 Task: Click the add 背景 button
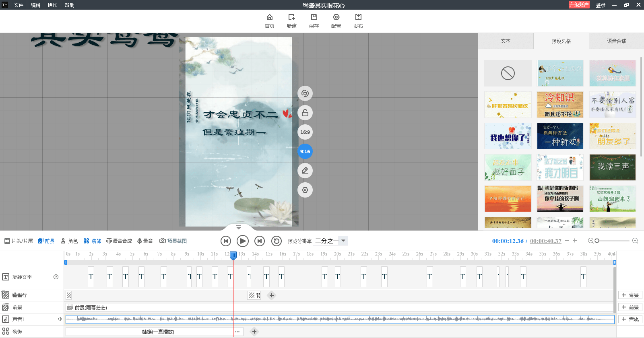[x=630, y=295]
